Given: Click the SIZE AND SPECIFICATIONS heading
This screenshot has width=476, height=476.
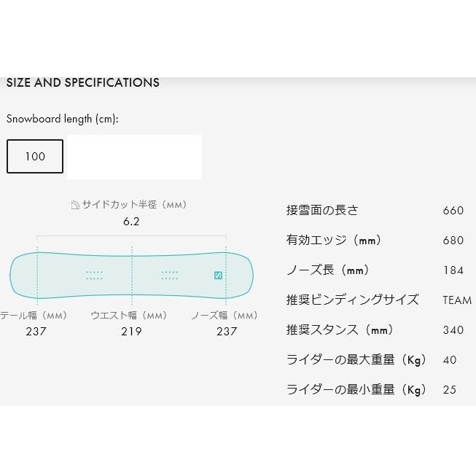Looking at the screenshot, I should point(82,82).
